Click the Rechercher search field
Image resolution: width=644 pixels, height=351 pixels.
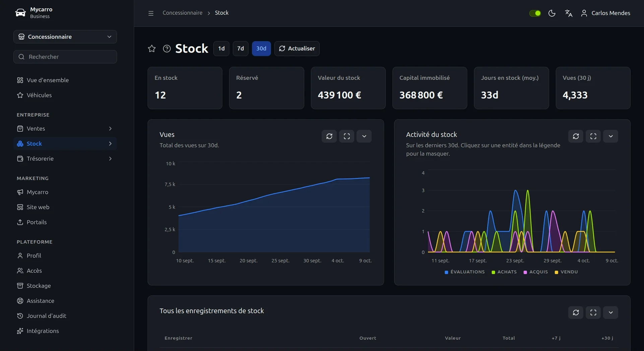coord(65,57)
